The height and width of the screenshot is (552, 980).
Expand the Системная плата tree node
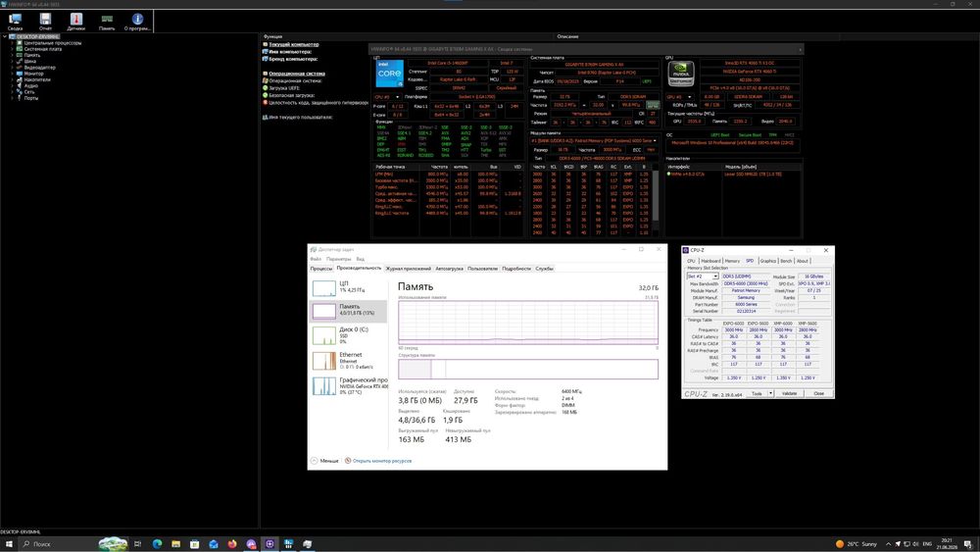[x=12, y=49]
